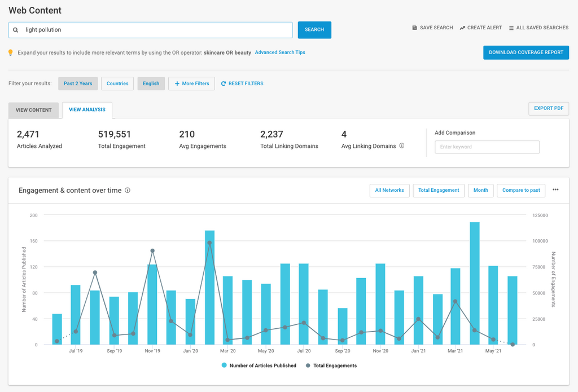Open the chart three-dot options menu
This screenshot has height=392, width=578.
point(555,190)
